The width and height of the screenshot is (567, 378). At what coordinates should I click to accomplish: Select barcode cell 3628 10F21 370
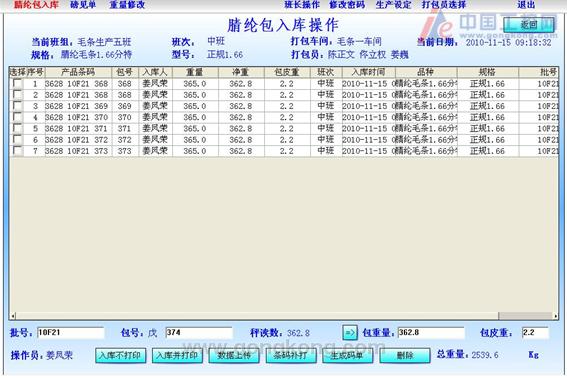tap(77, 117)
